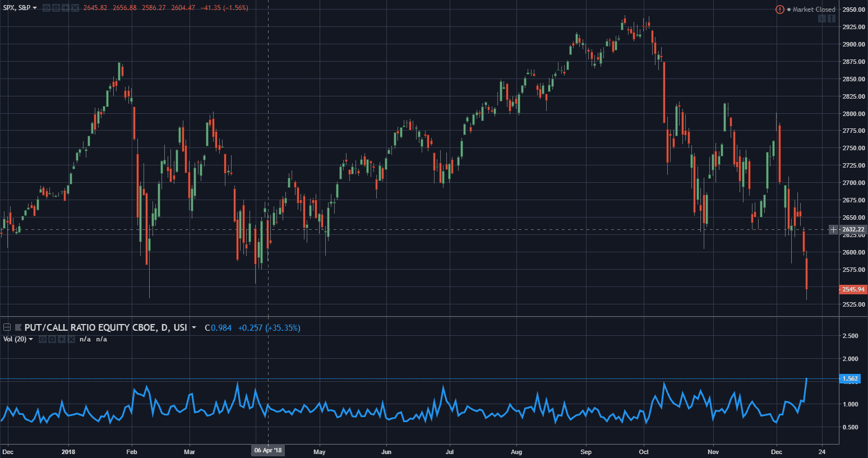Toggle the Vol (20) eye visibility icon

click(x=42, y=339)
